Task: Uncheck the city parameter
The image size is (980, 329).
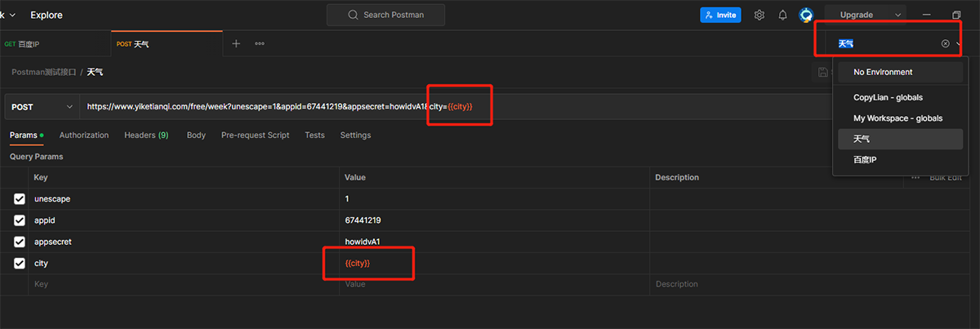Action: (x=20, y=263)
